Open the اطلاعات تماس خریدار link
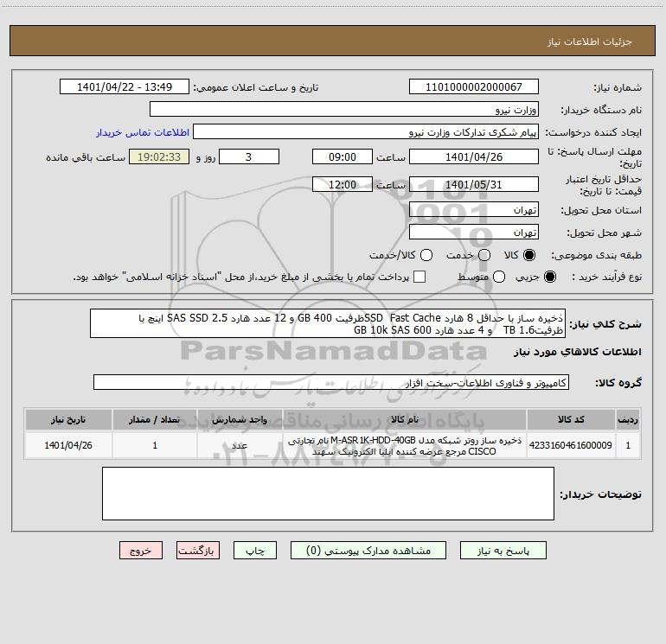 click(x=143, y=132)
